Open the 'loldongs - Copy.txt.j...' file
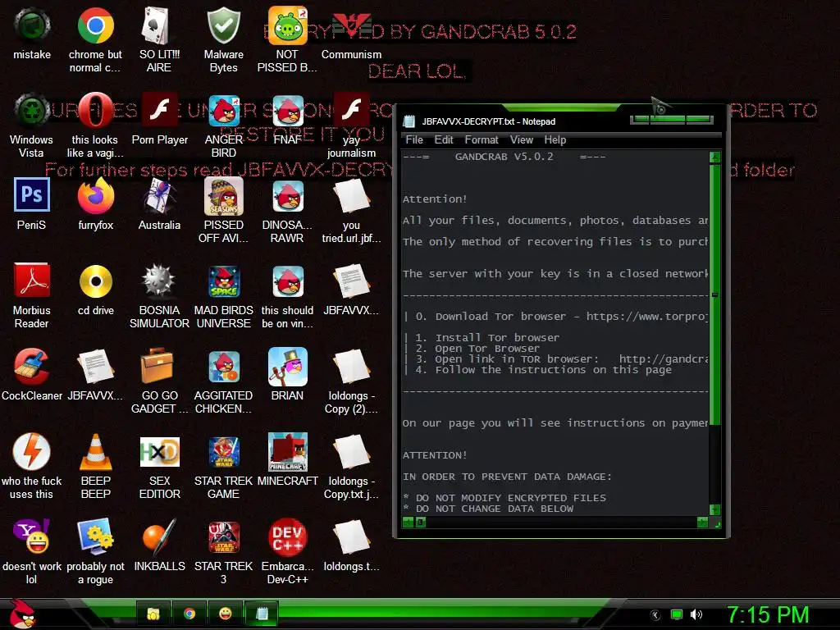 [351, 452]
